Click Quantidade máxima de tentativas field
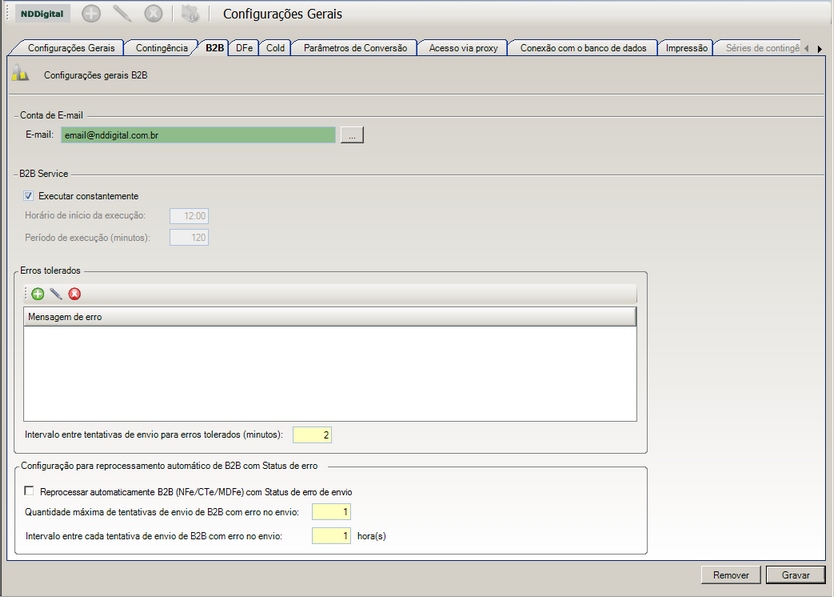This screenshot has width=834, height=597. pos(331,512)
